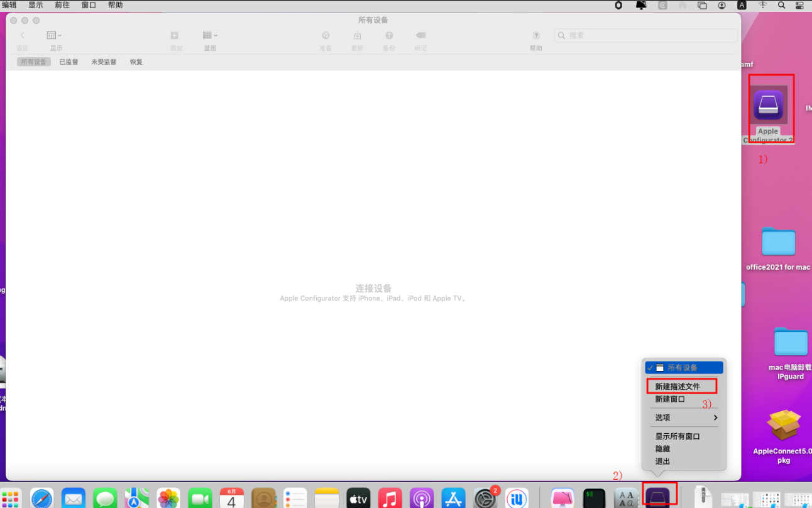Screen dimensions: 812x508
Task: Click the user account menu bar icon
Action: click(722, 5)
